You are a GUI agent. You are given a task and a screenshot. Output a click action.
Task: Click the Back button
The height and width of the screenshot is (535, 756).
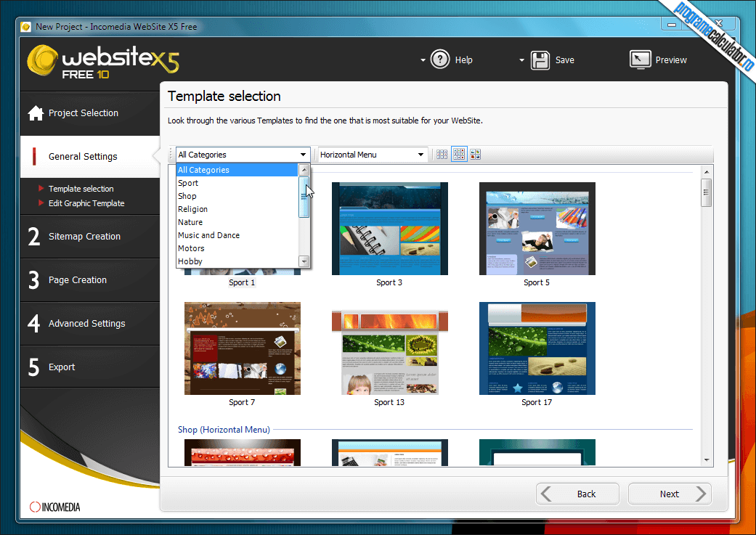tap(577, 494)
